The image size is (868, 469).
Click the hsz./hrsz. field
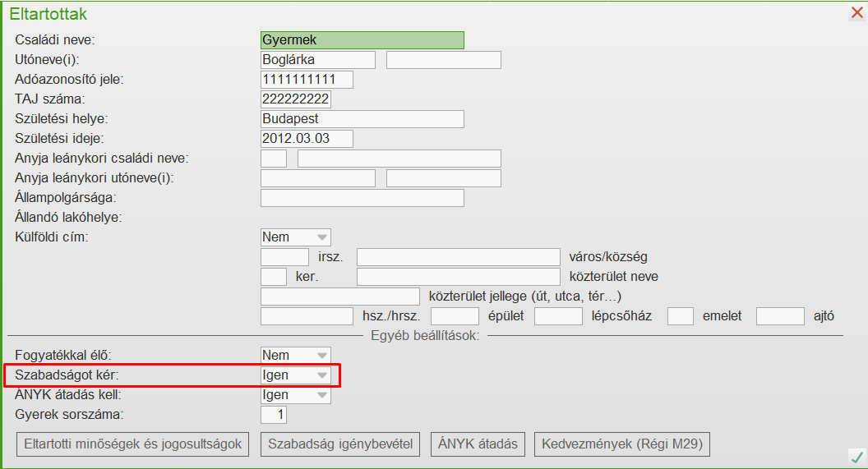click(307, 316)
